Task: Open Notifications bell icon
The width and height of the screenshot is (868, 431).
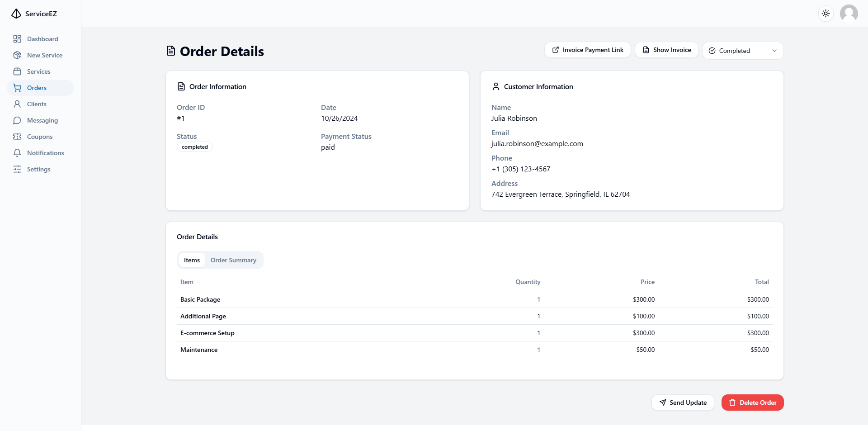Action: [x=17, y=153]
